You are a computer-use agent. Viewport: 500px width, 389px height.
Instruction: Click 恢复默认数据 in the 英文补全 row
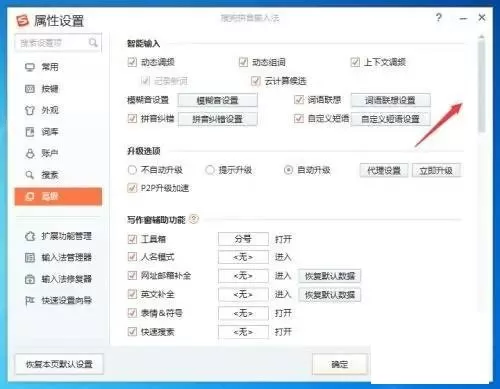pyautogui.click(x=330, y=295)
